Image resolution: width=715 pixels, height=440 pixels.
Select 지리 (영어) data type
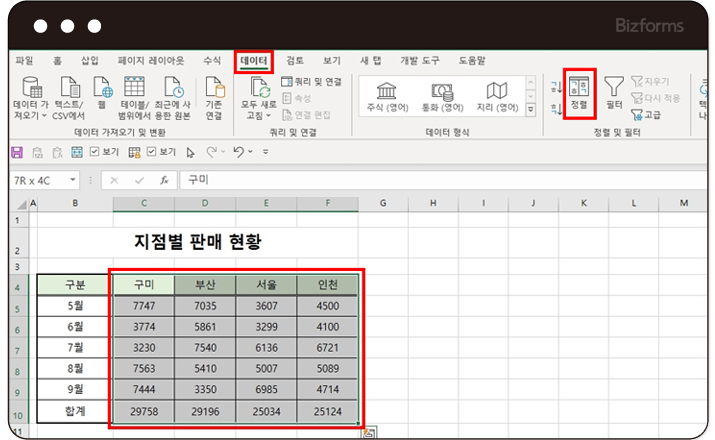(497, 96)
